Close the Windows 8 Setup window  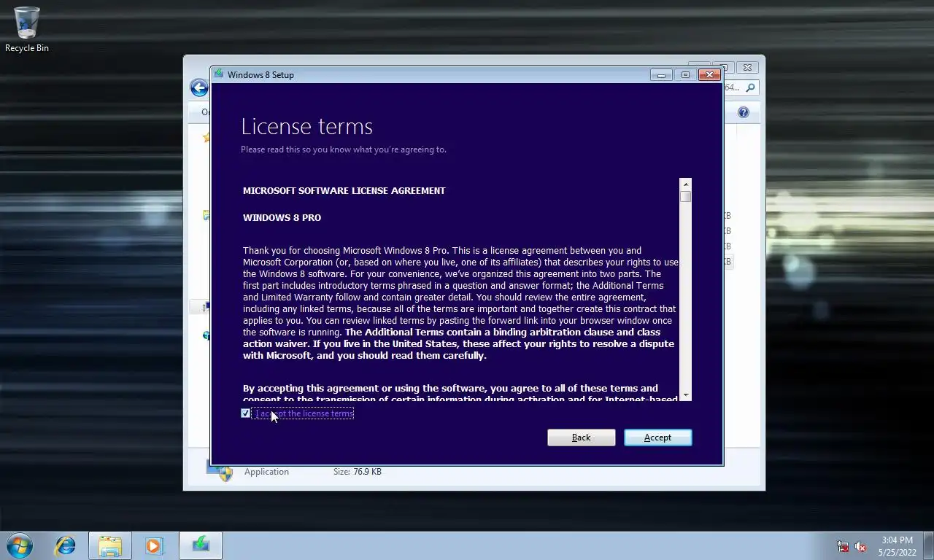click(x=709, y=74)
